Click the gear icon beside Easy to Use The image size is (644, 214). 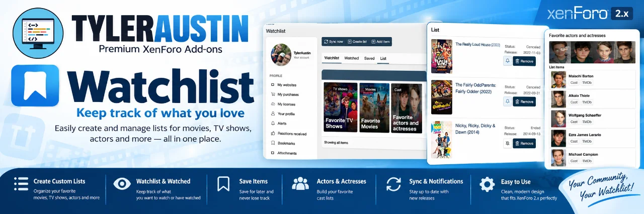tap(487, 184)
